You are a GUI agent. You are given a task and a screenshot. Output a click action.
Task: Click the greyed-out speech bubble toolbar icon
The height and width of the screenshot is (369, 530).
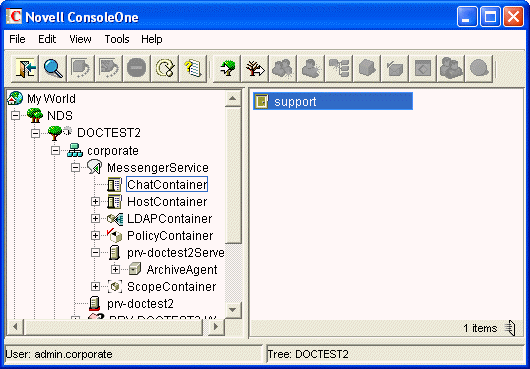coord(479,69)
